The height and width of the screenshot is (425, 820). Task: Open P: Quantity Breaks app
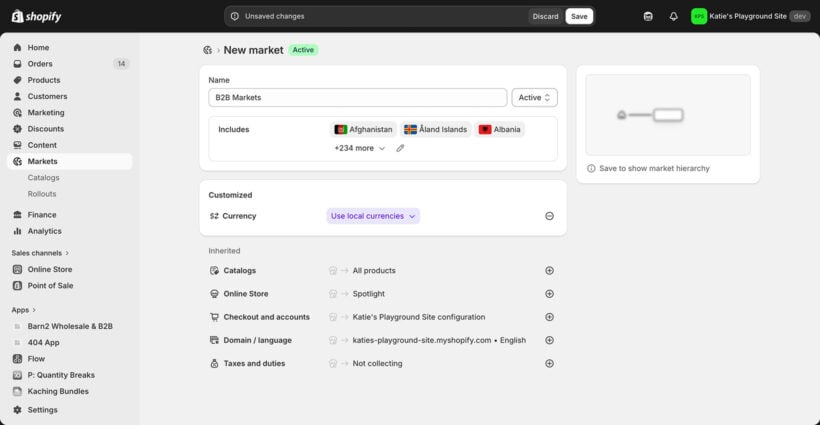click(61, 375)
